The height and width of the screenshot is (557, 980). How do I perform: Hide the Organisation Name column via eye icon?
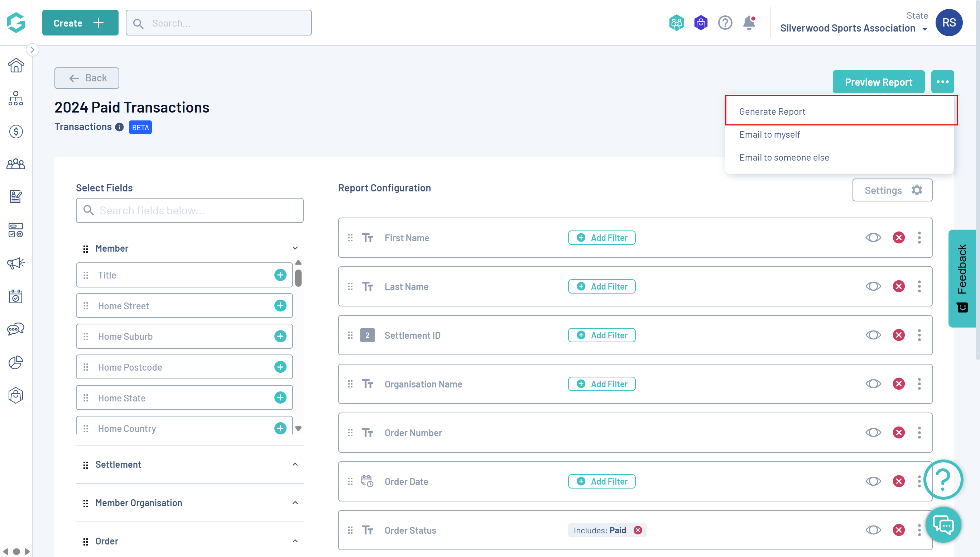click(873, 384)
